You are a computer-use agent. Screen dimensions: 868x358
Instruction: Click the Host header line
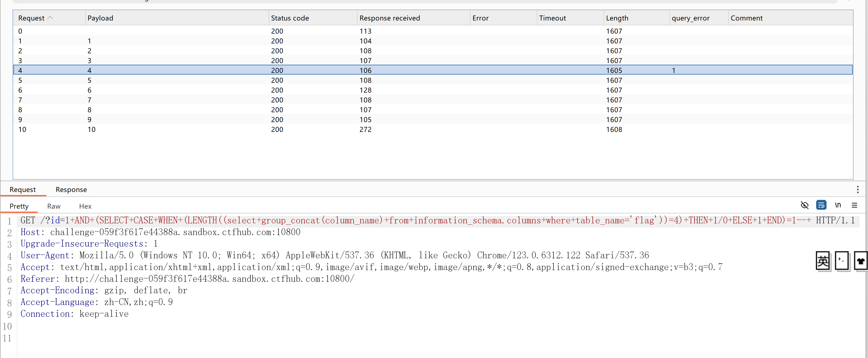pyautogui.click(x=160, y=232)
